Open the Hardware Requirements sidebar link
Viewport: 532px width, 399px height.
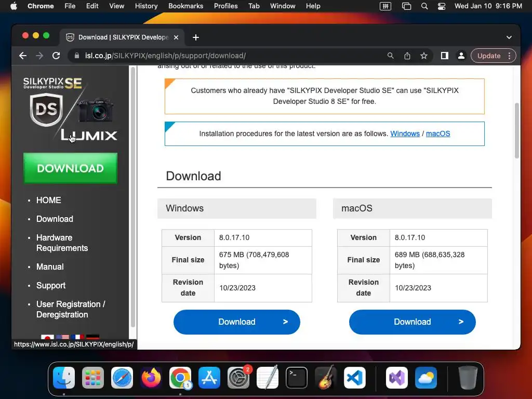click(x=62, y=243)
